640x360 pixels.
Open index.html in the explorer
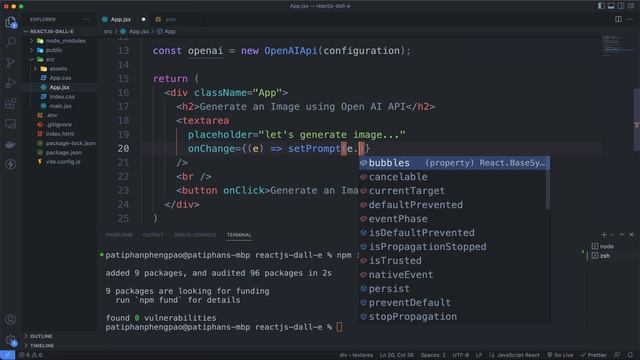pyautogui.click(x=60, y=134)
